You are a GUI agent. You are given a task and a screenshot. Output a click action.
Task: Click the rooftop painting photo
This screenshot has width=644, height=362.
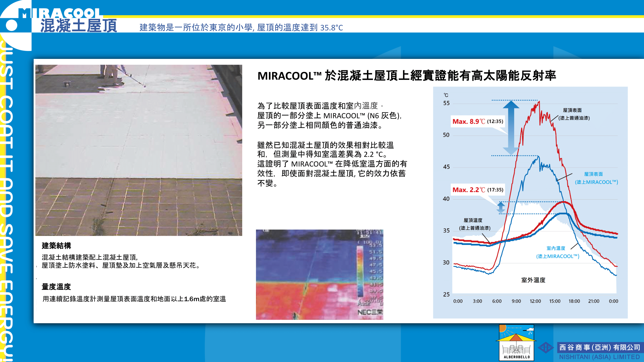pos(139,150)
